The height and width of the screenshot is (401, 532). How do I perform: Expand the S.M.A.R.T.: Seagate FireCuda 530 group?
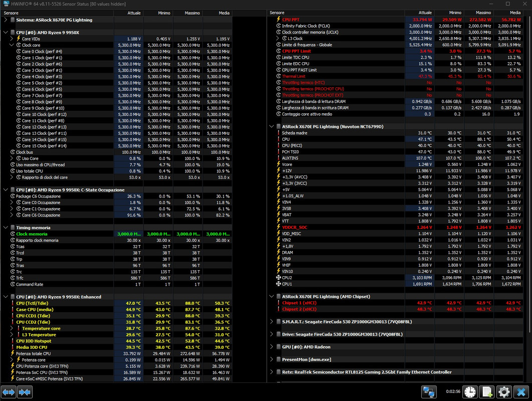(271, 322)
